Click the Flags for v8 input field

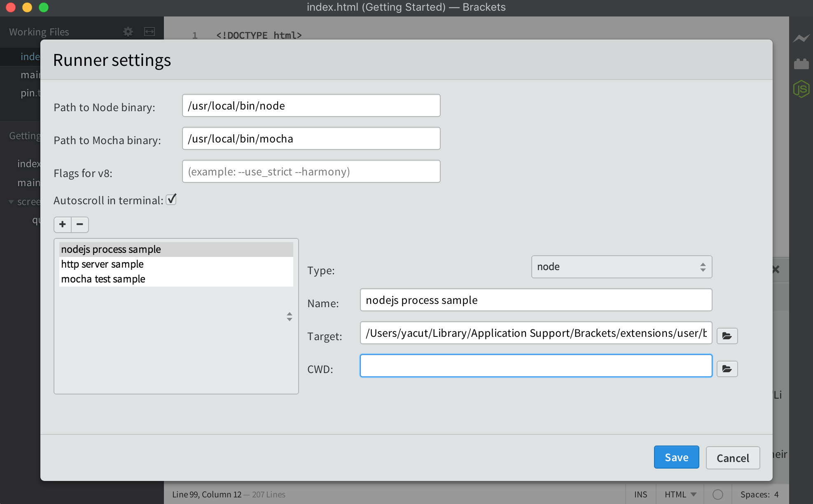(311, 172)
